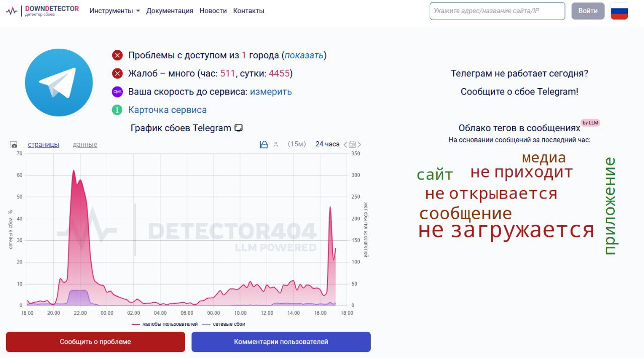
Task: Expand the Инструменты dropdown menu
Action: 115,11
